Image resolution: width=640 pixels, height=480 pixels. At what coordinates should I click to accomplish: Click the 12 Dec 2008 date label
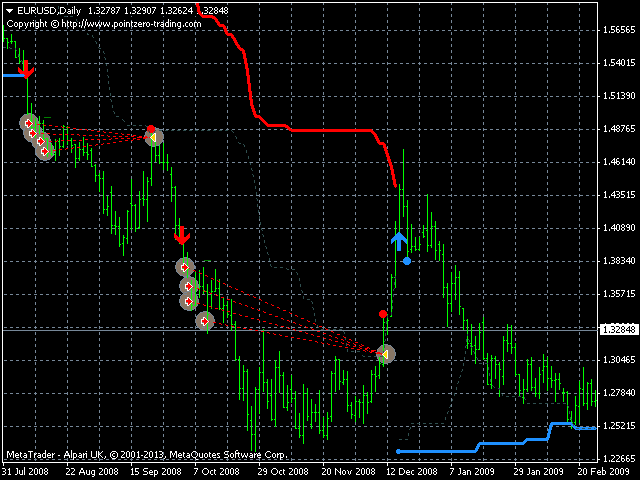point(411,472)
